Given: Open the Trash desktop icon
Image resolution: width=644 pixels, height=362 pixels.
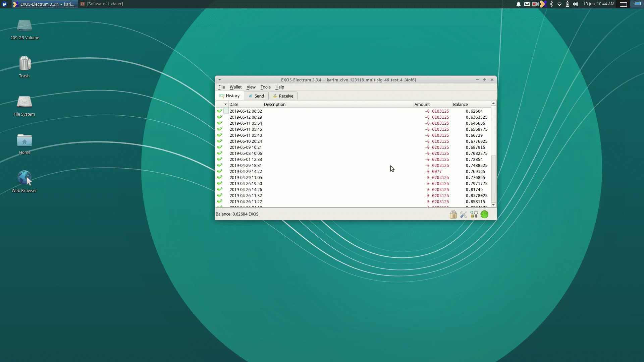Looking at the screenshot, I should tap(24, 67).
